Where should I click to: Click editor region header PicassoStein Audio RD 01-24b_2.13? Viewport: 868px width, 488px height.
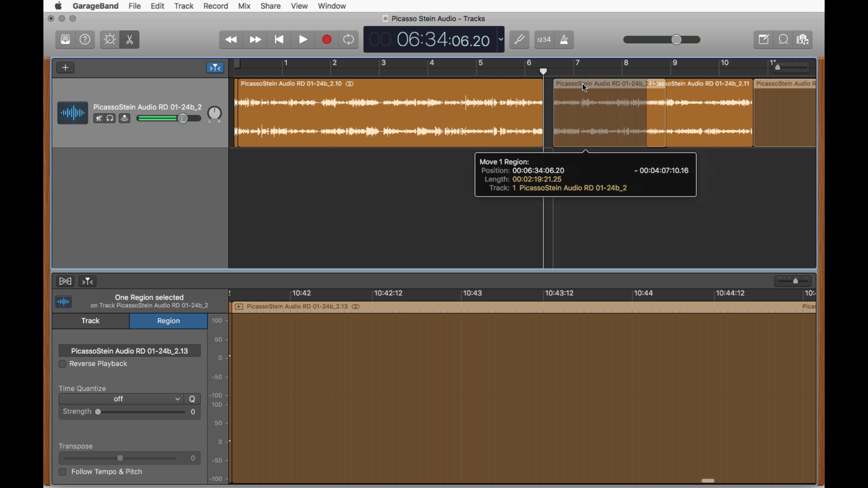(x=524, y=307)
